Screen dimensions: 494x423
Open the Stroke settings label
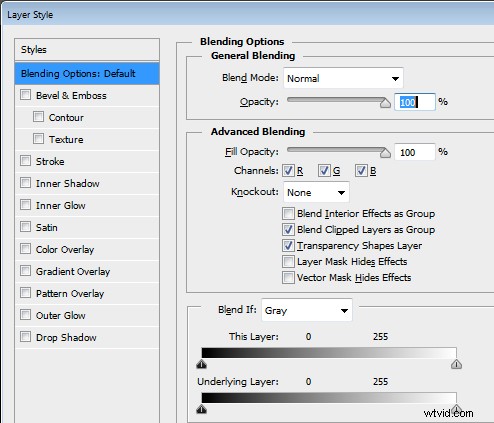tap(50, 162)
